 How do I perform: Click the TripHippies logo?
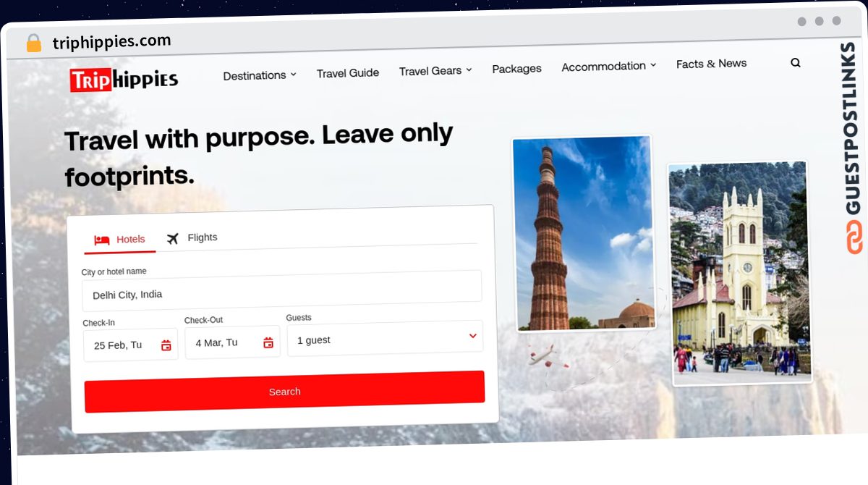point(124,80)
